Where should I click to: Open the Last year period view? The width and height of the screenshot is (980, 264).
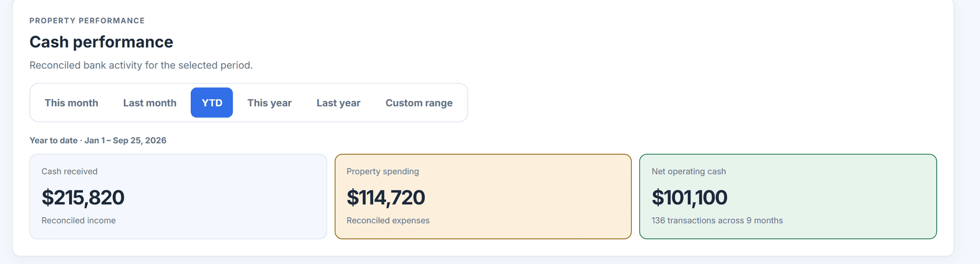[x=338, y=103]
